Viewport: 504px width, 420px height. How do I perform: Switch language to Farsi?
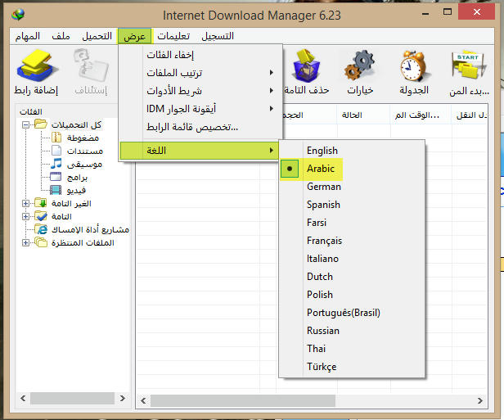tap(317, 223)
